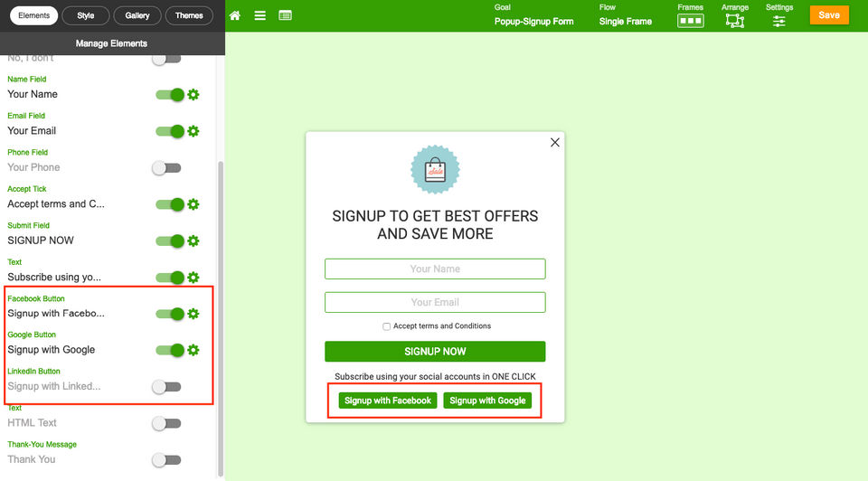Open Email Field gear settings
This screenshot has height=481, width=868.
point(193,131)
